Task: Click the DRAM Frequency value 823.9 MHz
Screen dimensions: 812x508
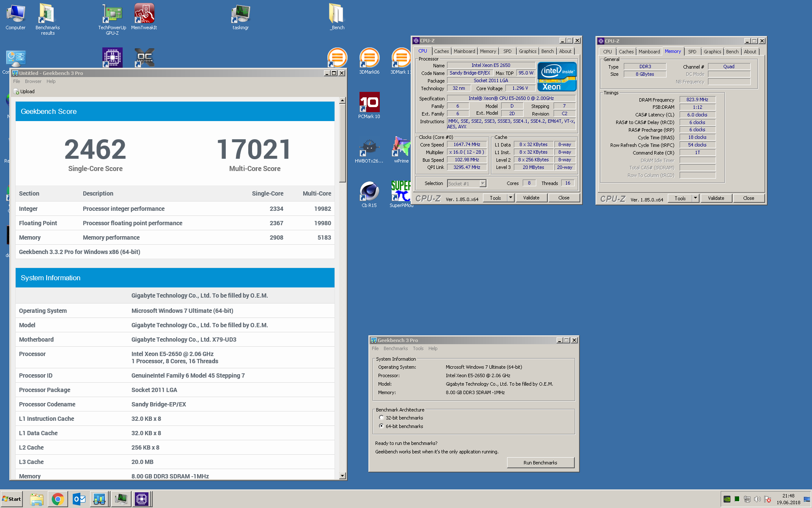Action: click(697, 99)
